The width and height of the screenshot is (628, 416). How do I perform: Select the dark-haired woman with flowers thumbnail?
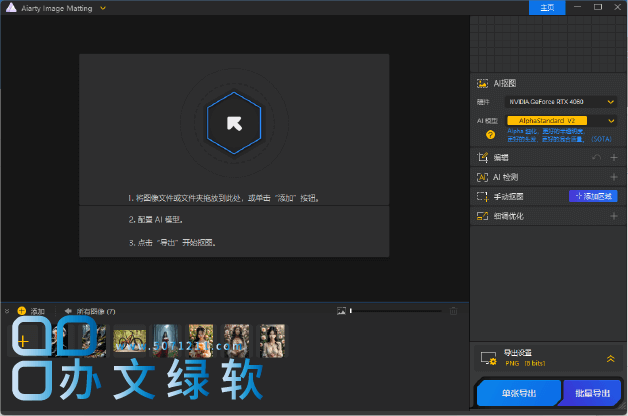click(x=237, y=341)
